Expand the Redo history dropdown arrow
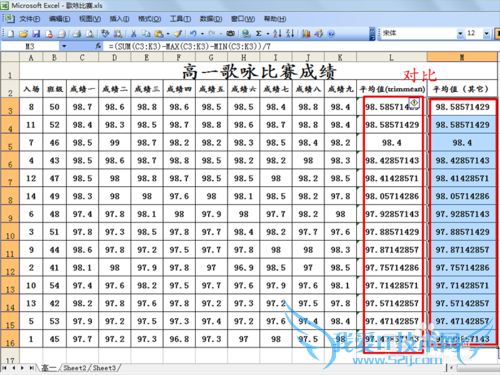The width and height of the screenshot is (500, 375). point(221,34)
